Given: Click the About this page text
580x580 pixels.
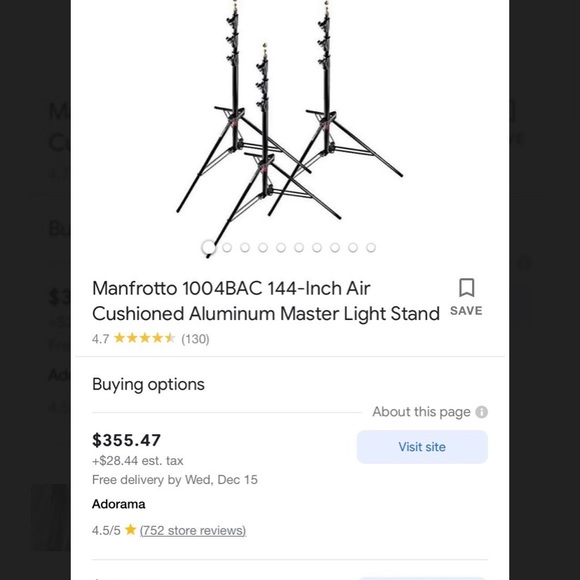Looking at the screenshot, I should click(421, 412).
